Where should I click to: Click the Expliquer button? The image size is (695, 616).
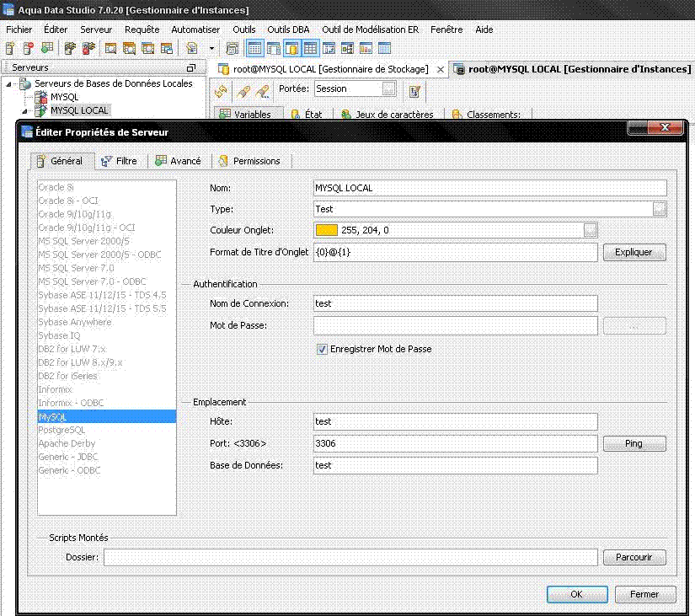(x=634, y=252)
